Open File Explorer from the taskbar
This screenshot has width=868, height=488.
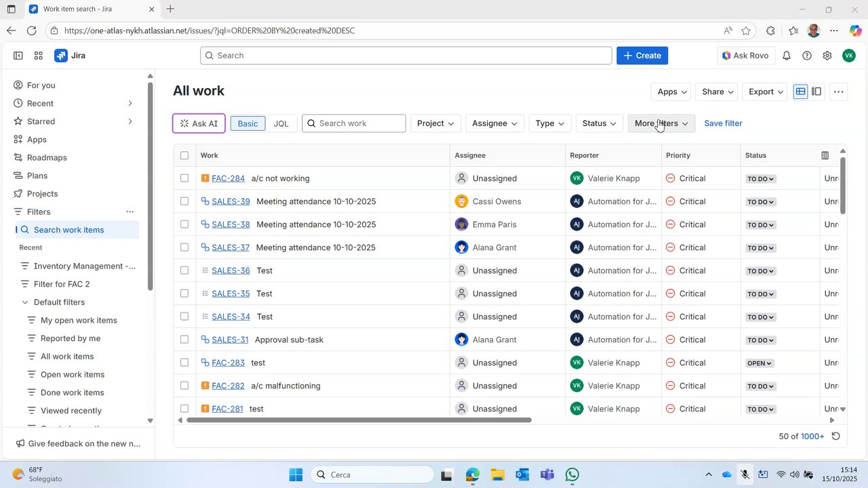[x=497, y=474]
